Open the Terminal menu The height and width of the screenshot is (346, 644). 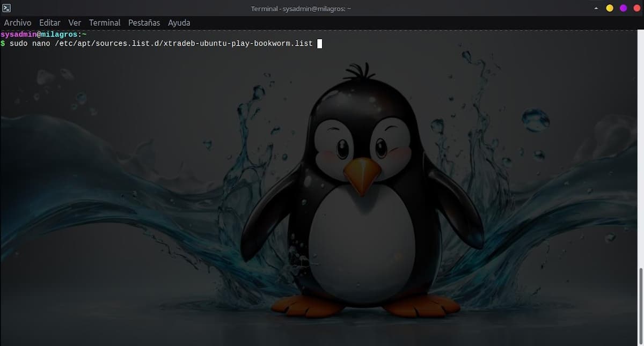(105, 23)
